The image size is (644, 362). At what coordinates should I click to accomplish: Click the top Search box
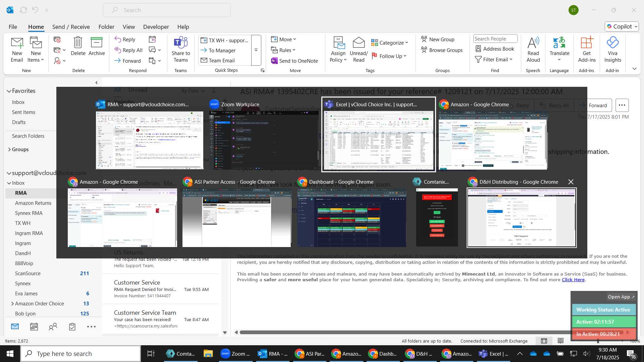point(167,10)
